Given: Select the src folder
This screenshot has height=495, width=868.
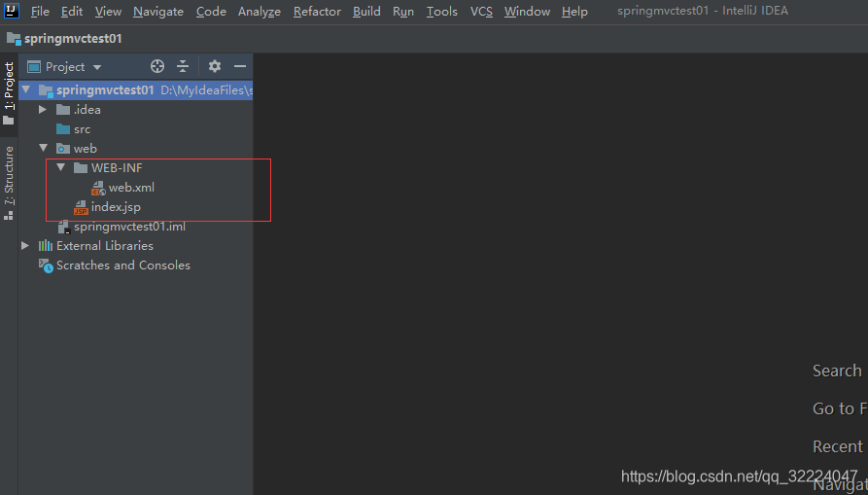Looking at the screenshot, I should point(82,129).
